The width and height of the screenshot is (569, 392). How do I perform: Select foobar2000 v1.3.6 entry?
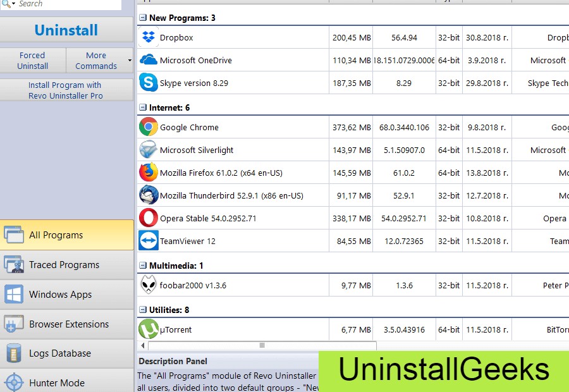coord(193,285)
